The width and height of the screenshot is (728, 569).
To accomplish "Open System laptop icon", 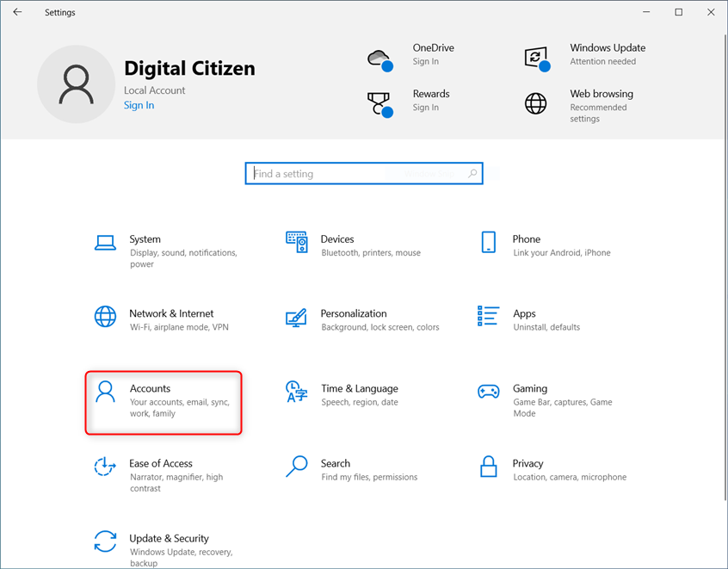I will pos(105,243).
